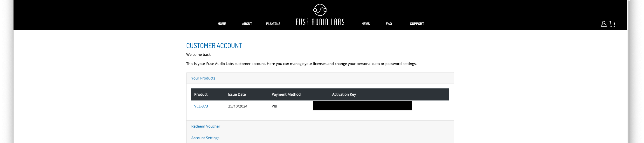Open the NEWS section

pyautogui.click(x=366, y=24)
